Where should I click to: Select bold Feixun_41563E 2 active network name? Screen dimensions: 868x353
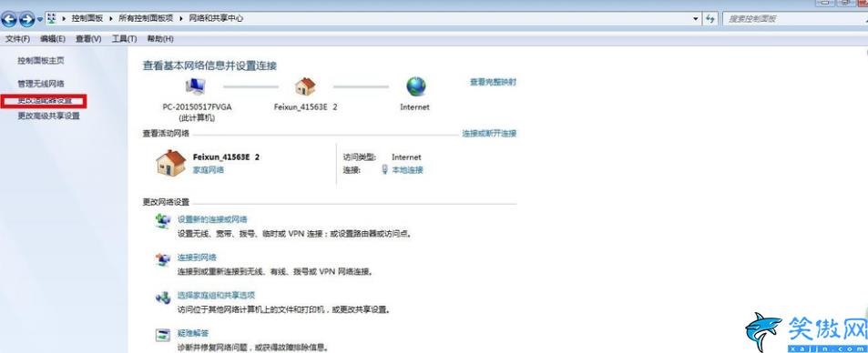tap(226, 157)
